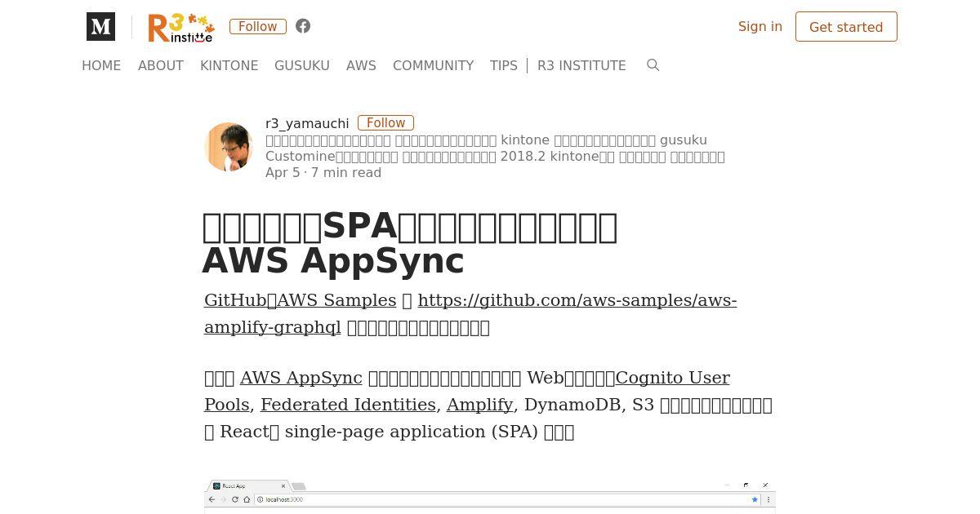
Task: Go to the HOME menu item
Action: pos(101,65)
